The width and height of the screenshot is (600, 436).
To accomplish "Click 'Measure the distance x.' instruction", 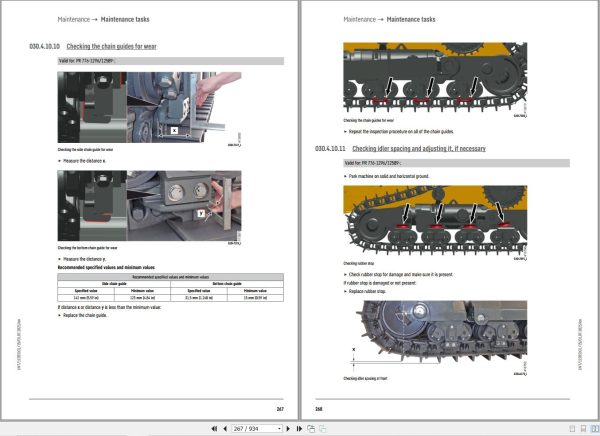I will (84, 161).
